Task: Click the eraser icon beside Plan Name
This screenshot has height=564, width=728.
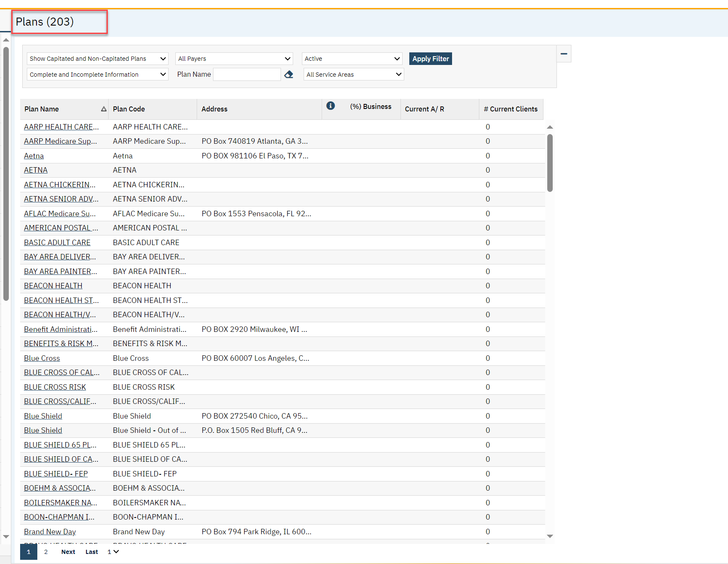Action: click(x=289, y=75)
